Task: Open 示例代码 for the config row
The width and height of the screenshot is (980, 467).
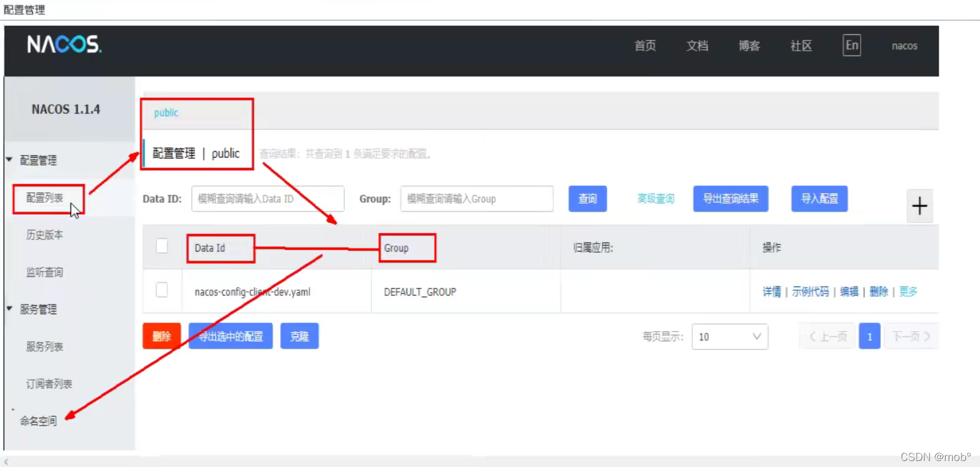Action: click(810, 292)
